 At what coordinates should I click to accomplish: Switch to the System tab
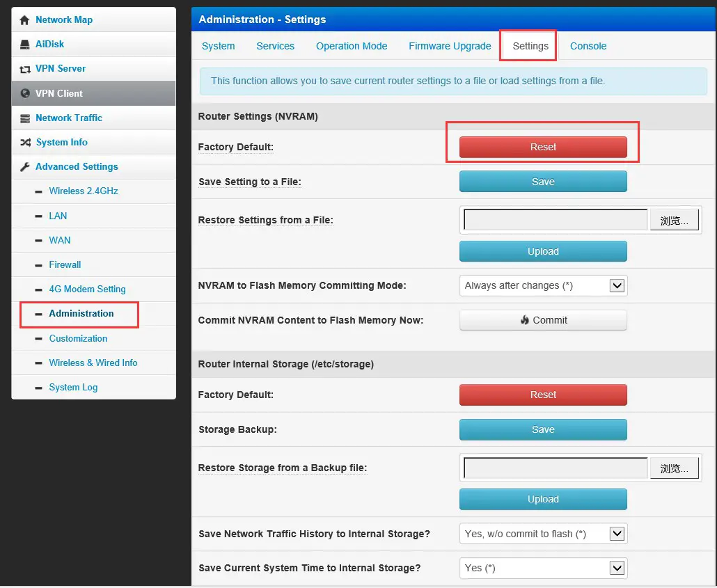tap(218, 46)
